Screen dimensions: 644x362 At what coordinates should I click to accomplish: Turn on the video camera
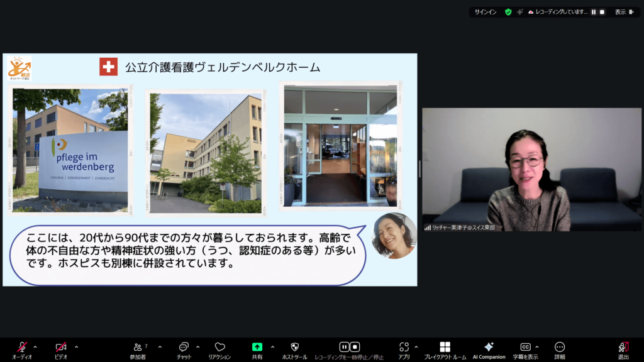click(61, 347)
